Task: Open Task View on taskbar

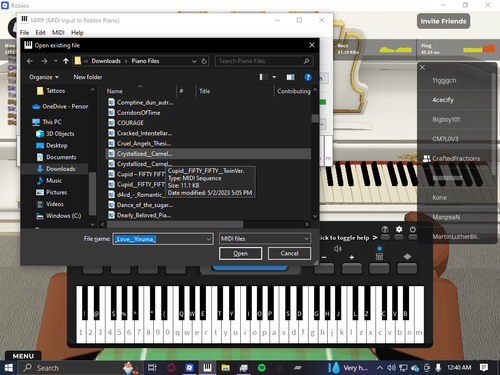Action: [152, 368]
